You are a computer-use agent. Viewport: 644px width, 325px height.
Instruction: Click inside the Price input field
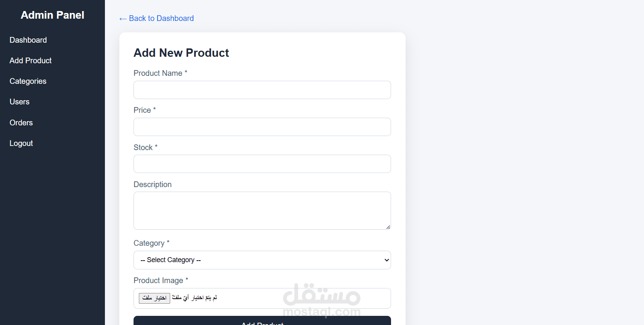(262, 127)
